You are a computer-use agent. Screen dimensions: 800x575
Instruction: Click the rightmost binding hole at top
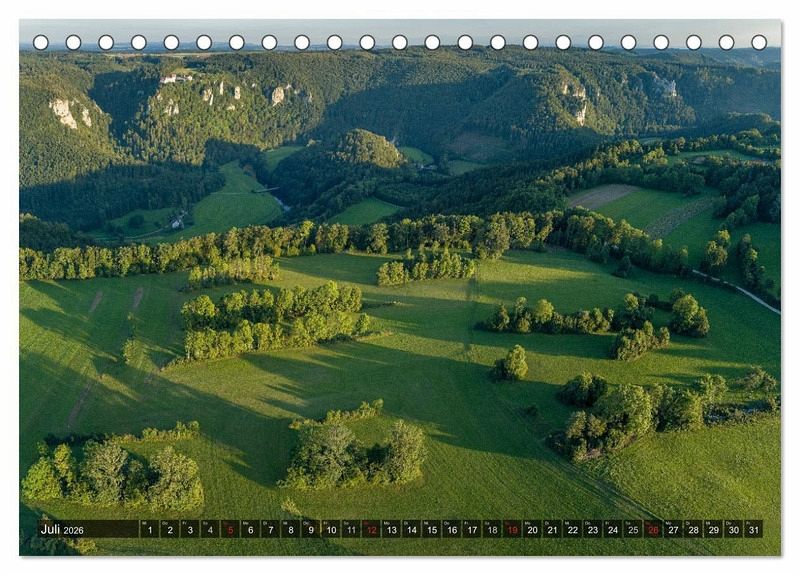759,42
